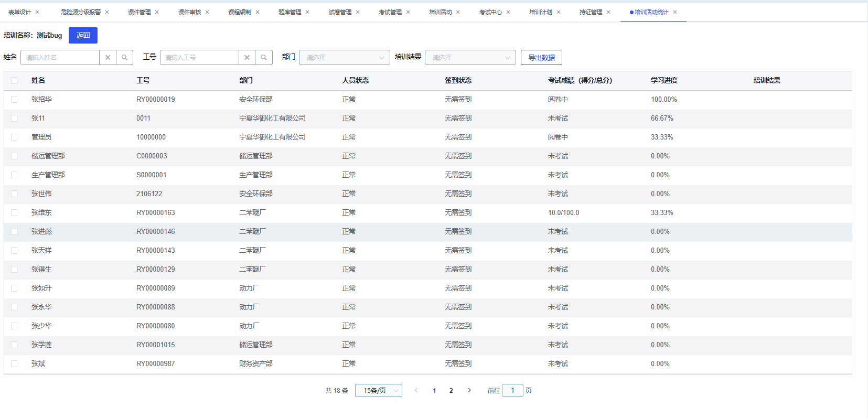The image size is (868, 418).
Task: Close the 持证管理 tab
Action: [x=608, y=12]
